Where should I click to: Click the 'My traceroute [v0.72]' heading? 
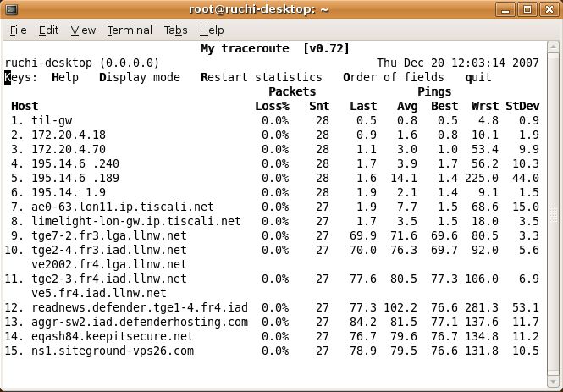pos(275,49)
